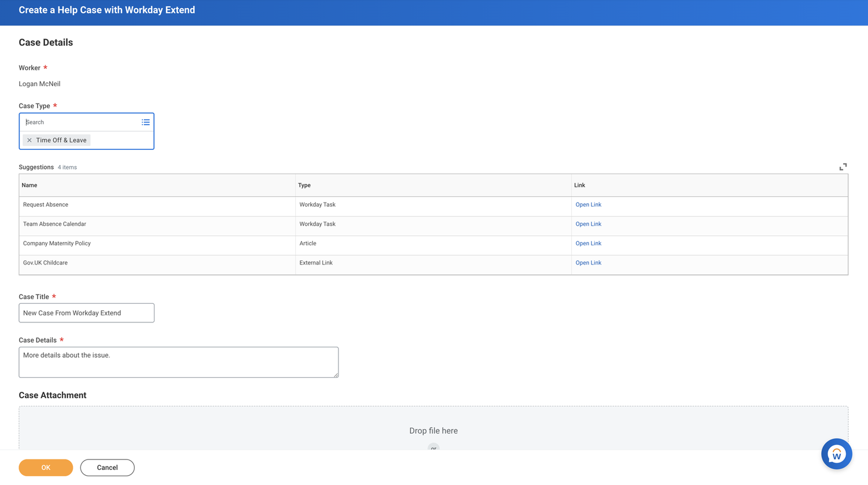This screenshot has height=485, width=868.
Task: Click the Name column header
Action: tap(30, 185)
